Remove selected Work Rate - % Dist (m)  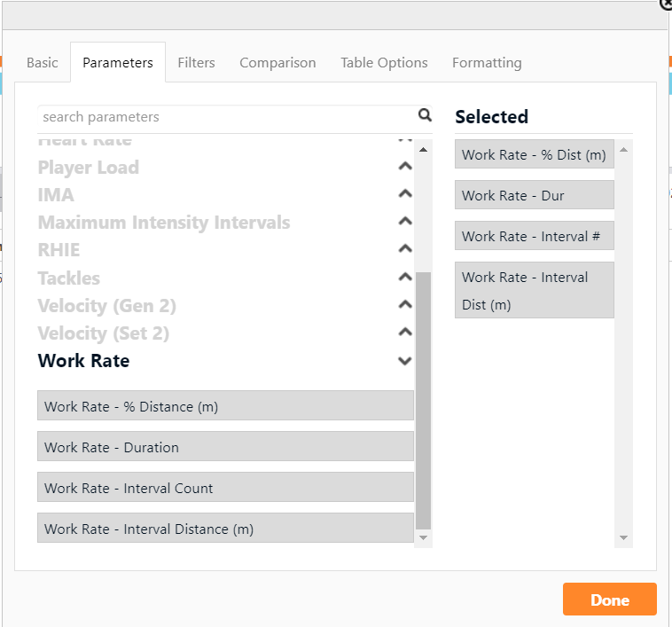[x=535, y=153]
